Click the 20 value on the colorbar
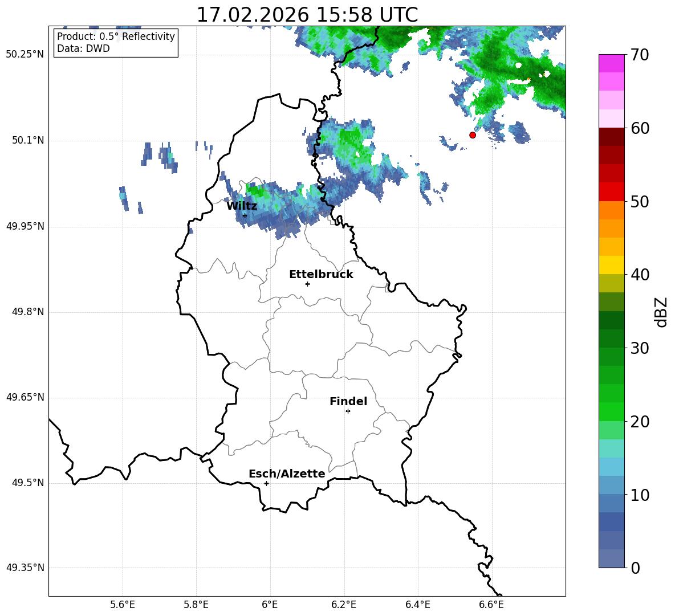This screenshot has height=616, width=675. pyautogui.click(x=640, y=422)
